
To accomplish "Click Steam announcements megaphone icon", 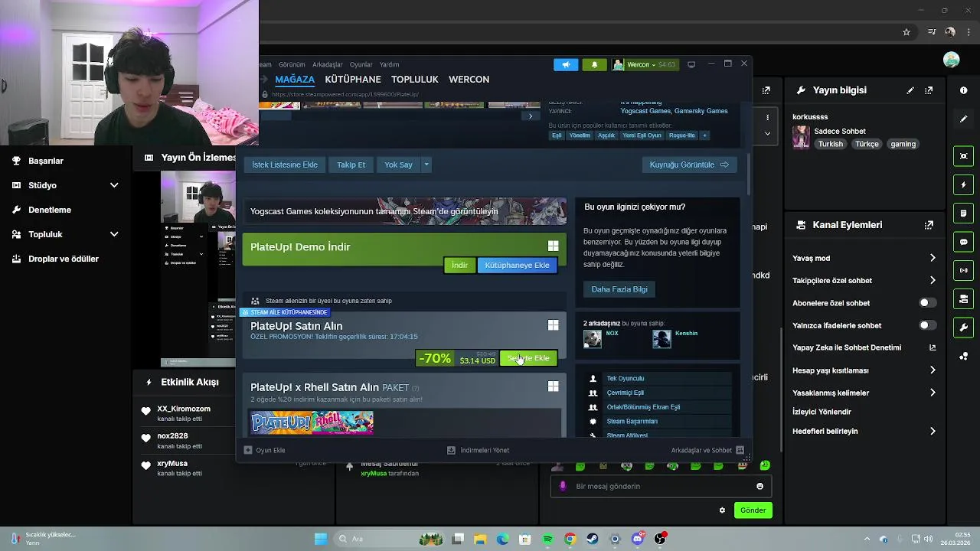I will click(566, 64).
